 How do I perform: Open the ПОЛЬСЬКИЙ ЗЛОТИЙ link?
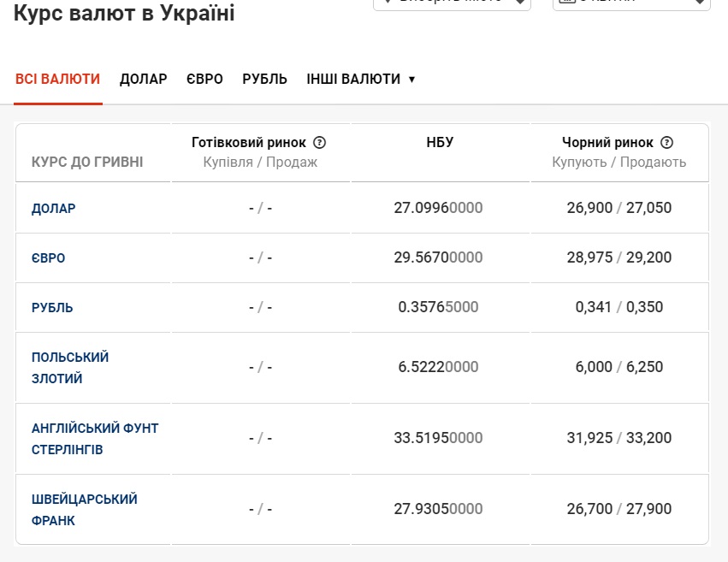click(70, 368)
